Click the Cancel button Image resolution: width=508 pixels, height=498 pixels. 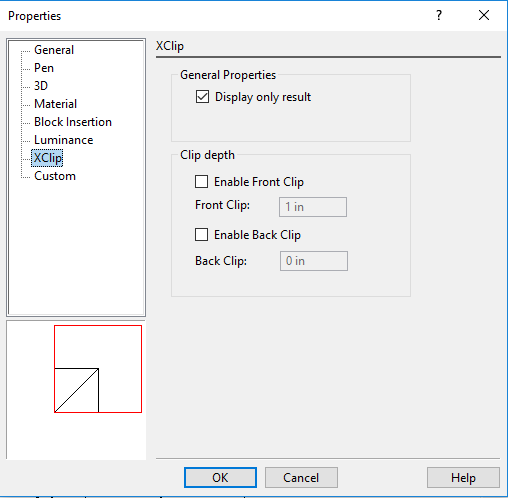coord(301,478)
